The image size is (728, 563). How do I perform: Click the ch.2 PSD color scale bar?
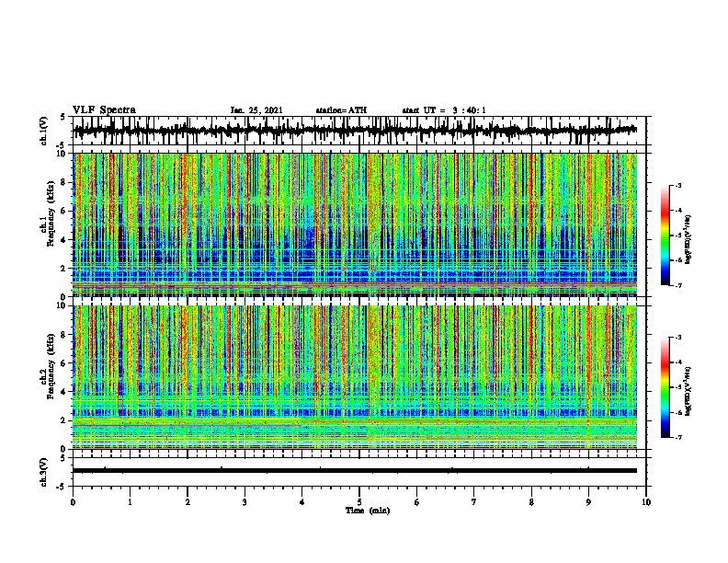click(665, 387)
